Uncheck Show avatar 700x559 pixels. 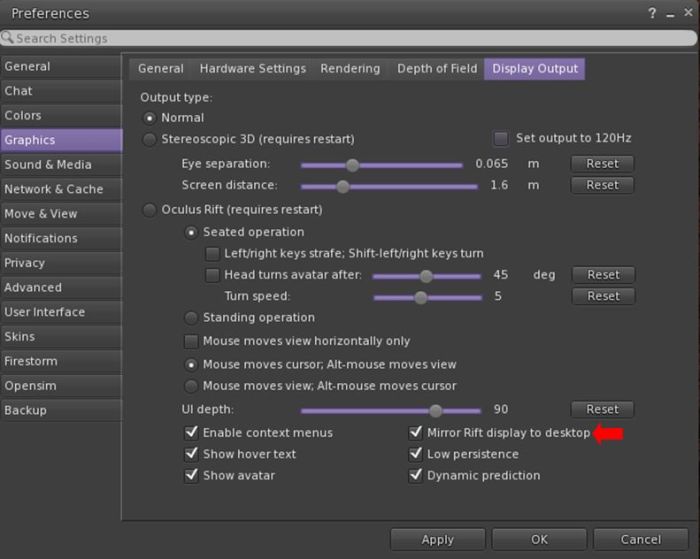click(x=192, y=475)
